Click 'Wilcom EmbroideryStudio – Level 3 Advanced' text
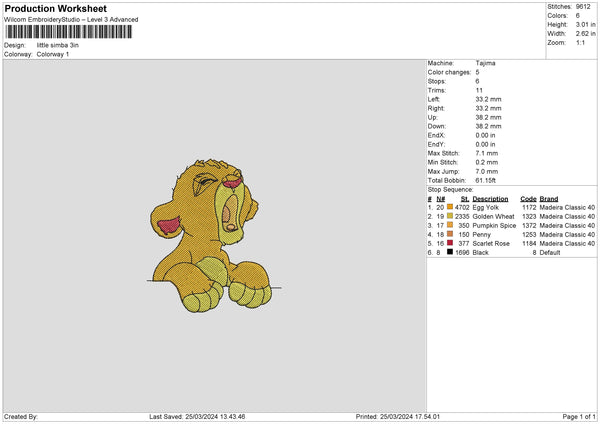Viewport: 600px width, 424px height. [x=71, y=20]
